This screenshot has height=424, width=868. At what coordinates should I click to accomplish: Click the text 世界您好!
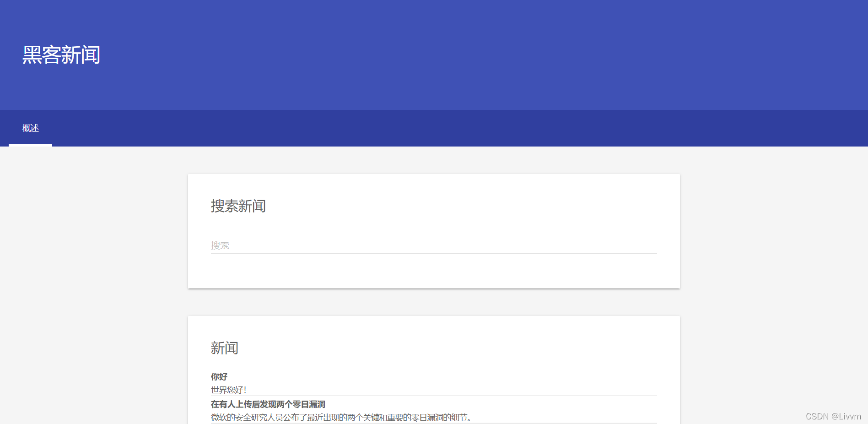(228, 390)
